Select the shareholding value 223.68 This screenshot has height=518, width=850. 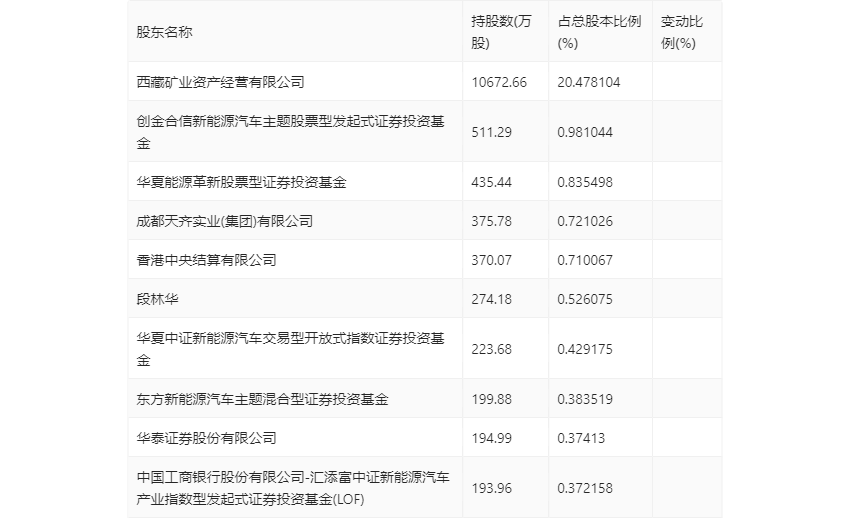point(491,349)
